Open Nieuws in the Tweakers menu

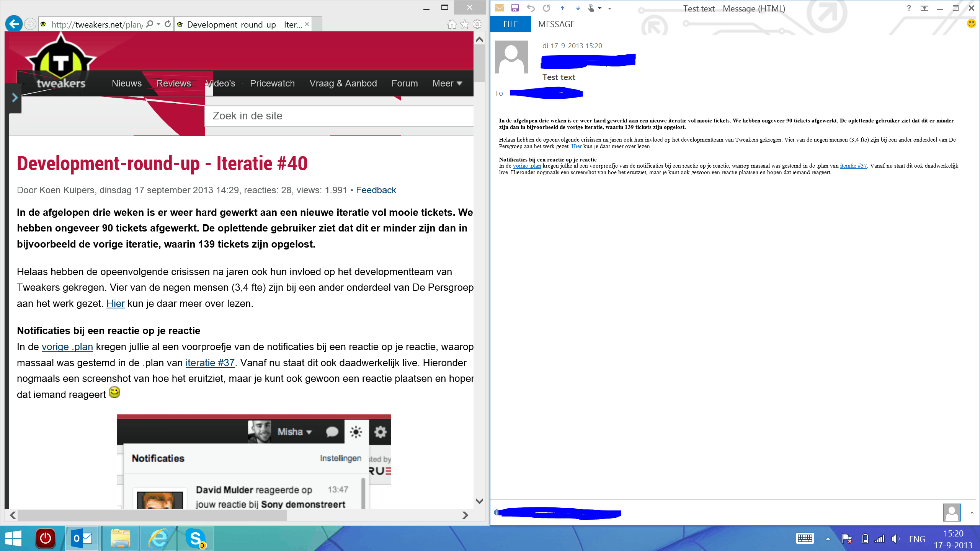pyautogui.click(x=127, y=83)
